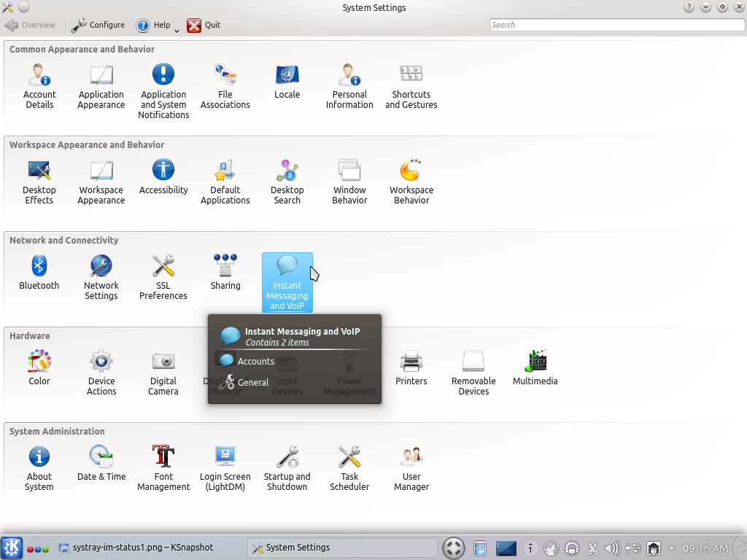The height and width of the screenshot is (560, 747).
Task: Click the info notification tray icon
Action: [530, 548]
